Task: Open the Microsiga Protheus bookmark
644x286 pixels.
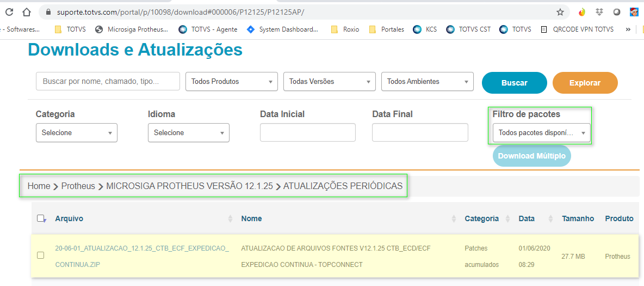Action: click(132, 29)
